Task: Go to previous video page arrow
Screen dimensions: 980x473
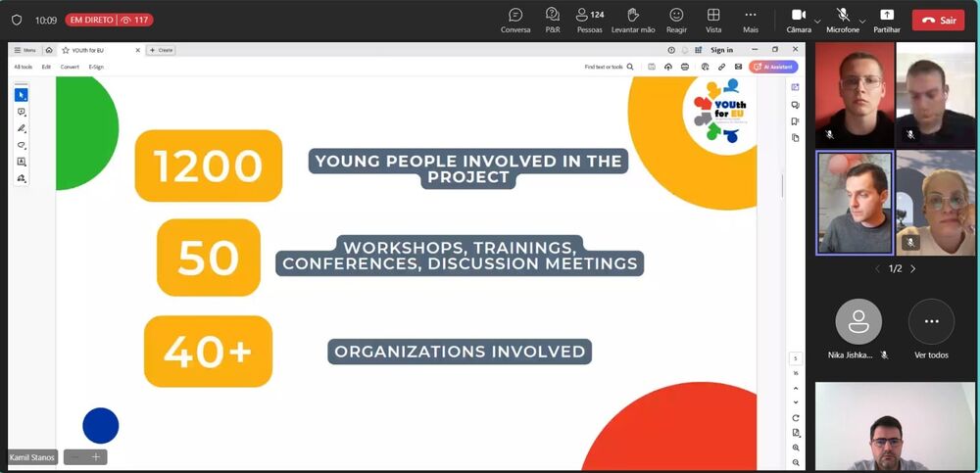Action: click(x=877, y=268)
